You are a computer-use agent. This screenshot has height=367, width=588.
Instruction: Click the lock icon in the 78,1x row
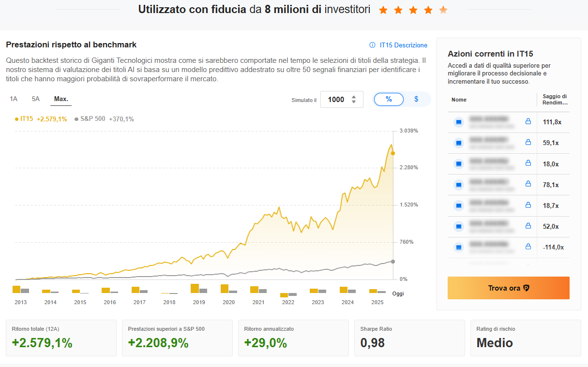pyautogui.click(x=528, y=184)
